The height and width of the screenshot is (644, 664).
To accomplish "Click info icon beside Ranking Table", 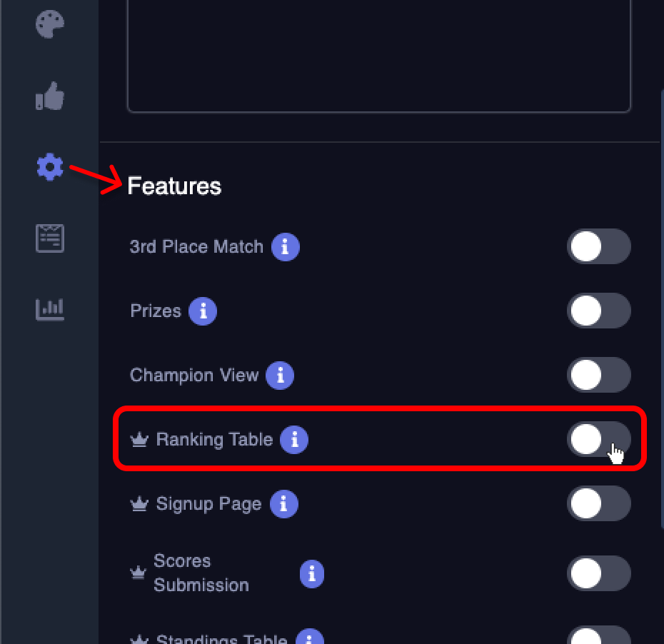I will [x=294, y=440].
